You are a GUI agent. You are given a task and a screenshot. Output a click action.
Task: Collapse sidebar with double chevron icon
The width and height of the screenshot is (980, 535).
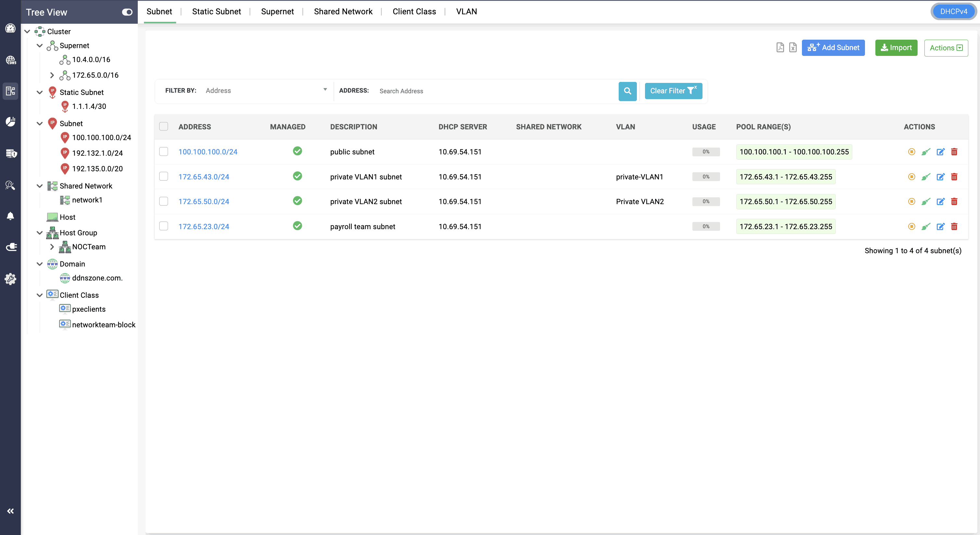10,511
